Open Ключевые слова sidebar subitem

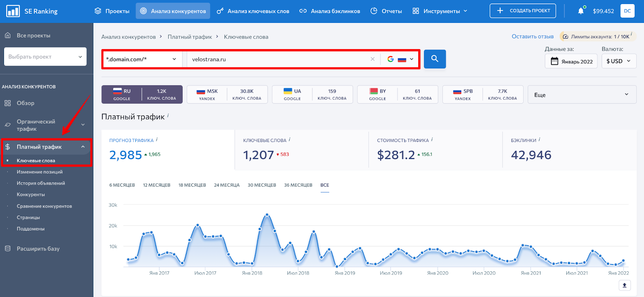point(36,161)
